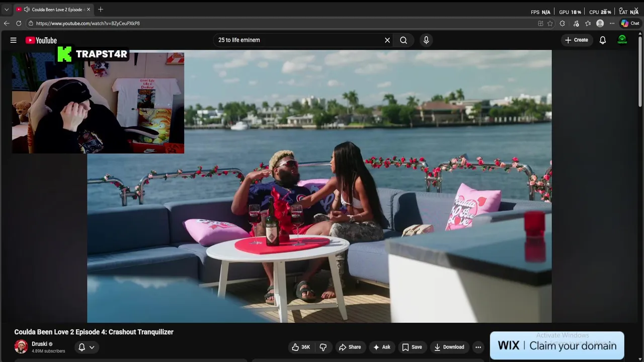Screen dimensions: 644x362
Task: Go back in browser
Action: click(x=7, y=23)
